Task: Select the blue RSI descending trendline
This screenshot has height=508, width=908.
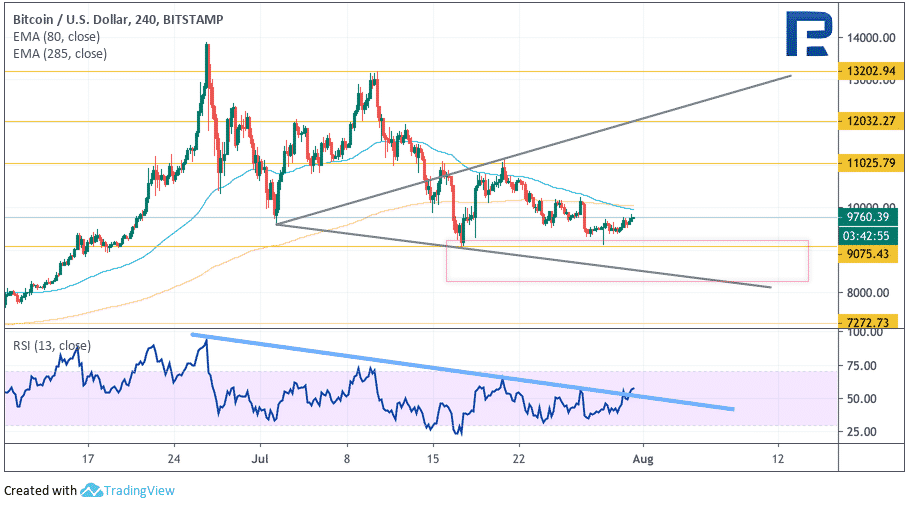Action: pos(462,372)
